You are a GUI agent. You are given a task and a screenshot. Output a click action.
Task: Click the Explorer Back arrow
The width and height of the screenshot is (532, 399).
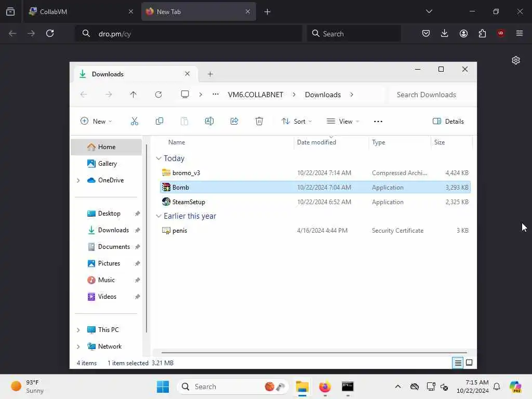tap(84, 95)
